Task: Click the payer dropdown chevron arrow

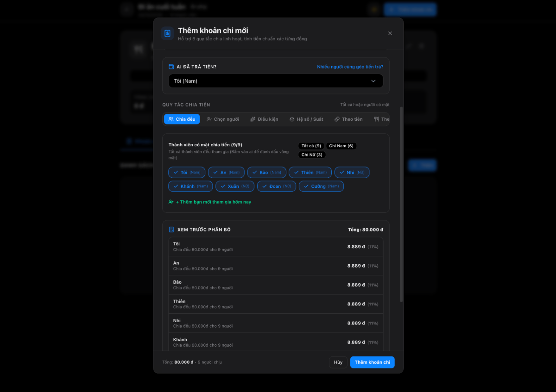Action: click(373, 81)
